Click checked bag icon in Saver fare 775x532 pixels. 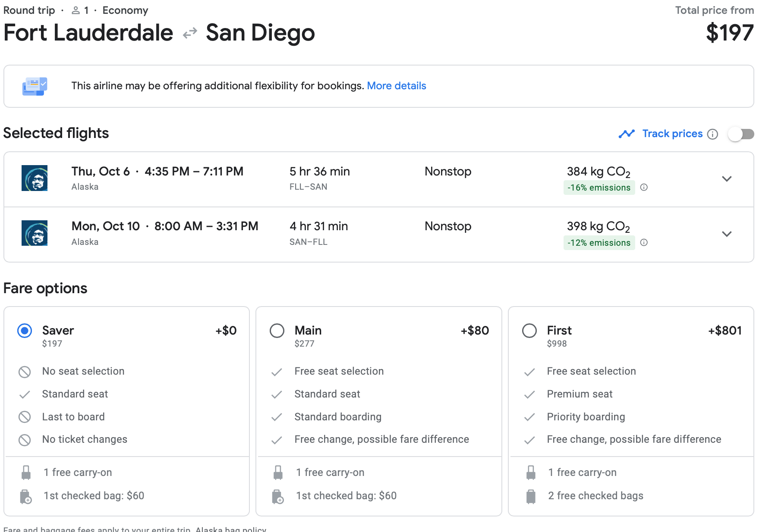26,496
